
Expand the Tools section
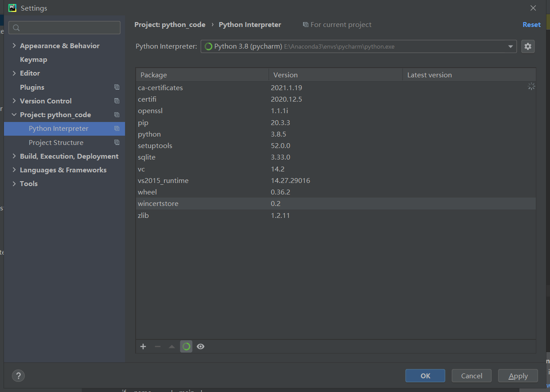point(14,183)
